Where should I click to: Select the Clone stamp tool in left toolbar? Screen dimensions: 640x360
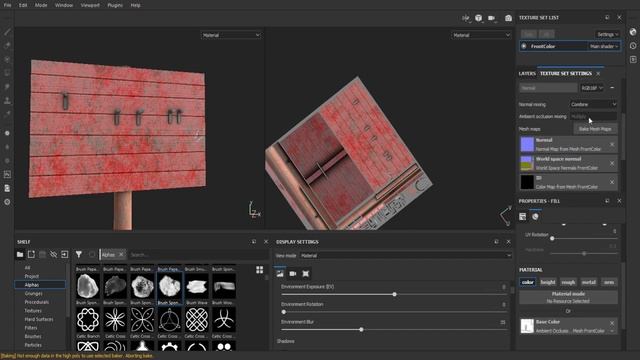click(7, 100)
